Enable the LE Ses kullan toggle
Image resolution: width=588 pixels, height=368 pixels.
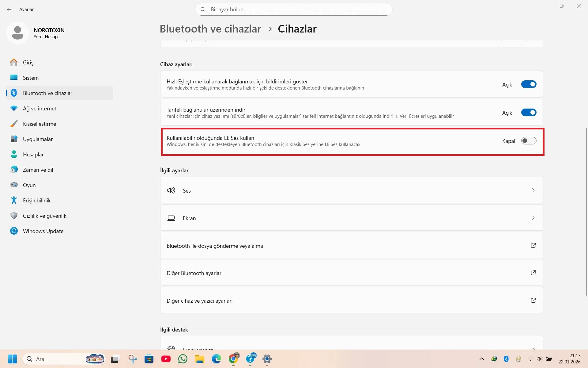pos(529,141)
